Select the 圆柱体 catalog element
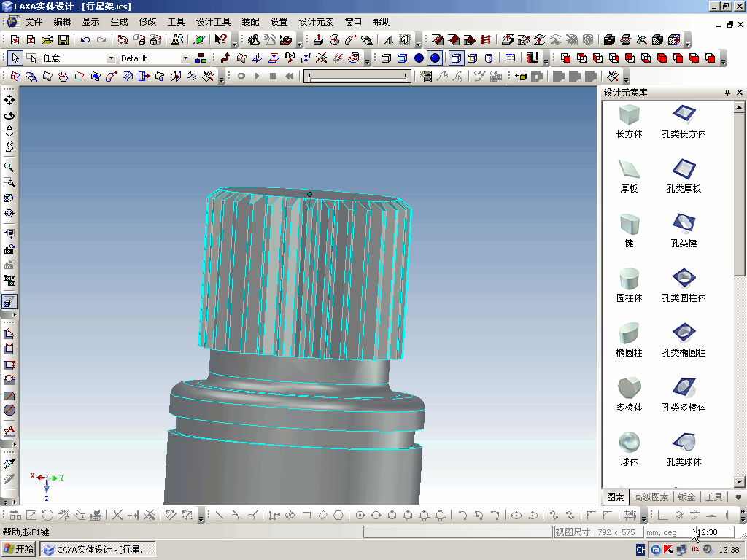 point(629,286)
